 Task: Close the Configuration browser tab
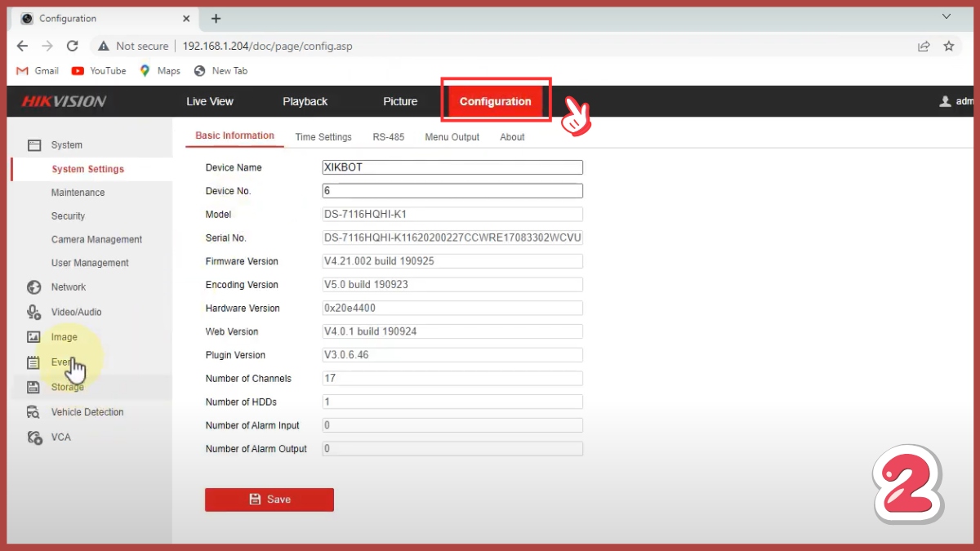tap(186, 18)
